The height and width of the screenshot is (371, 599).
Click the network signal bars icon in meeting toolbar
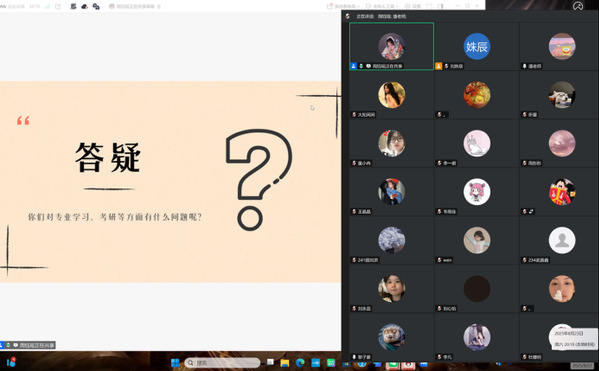coord(47,6)
